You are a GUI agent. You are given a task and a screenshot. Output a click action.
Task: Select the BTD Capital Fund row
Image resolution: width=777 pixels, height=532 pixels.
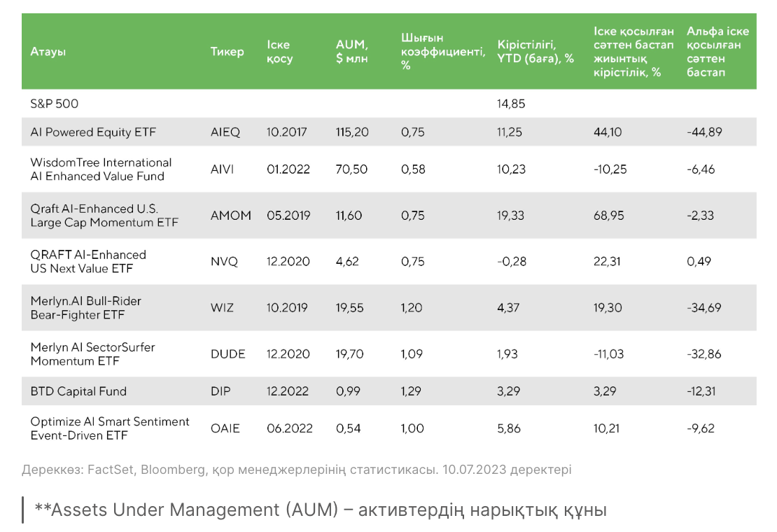(x=389, y=391)
